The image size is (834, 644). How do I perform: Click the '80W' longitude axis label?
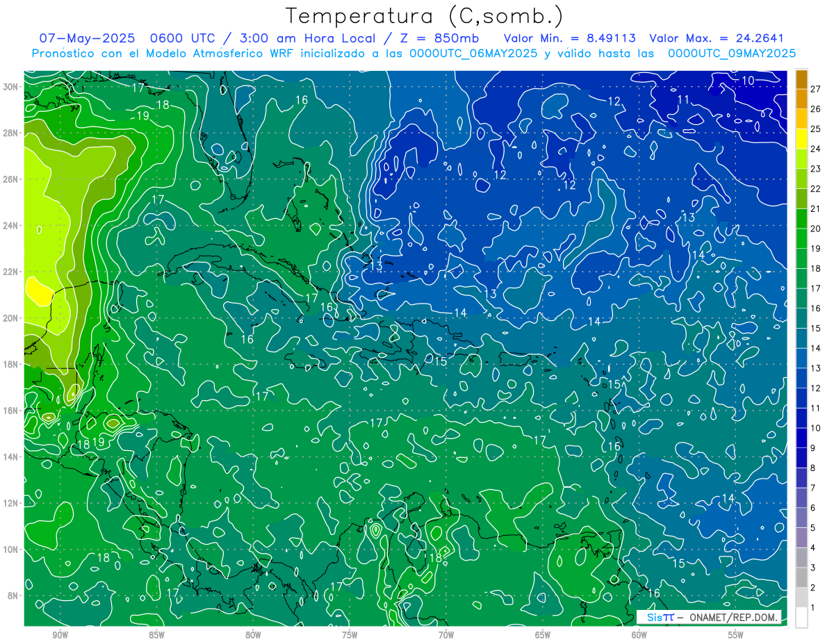253,635
